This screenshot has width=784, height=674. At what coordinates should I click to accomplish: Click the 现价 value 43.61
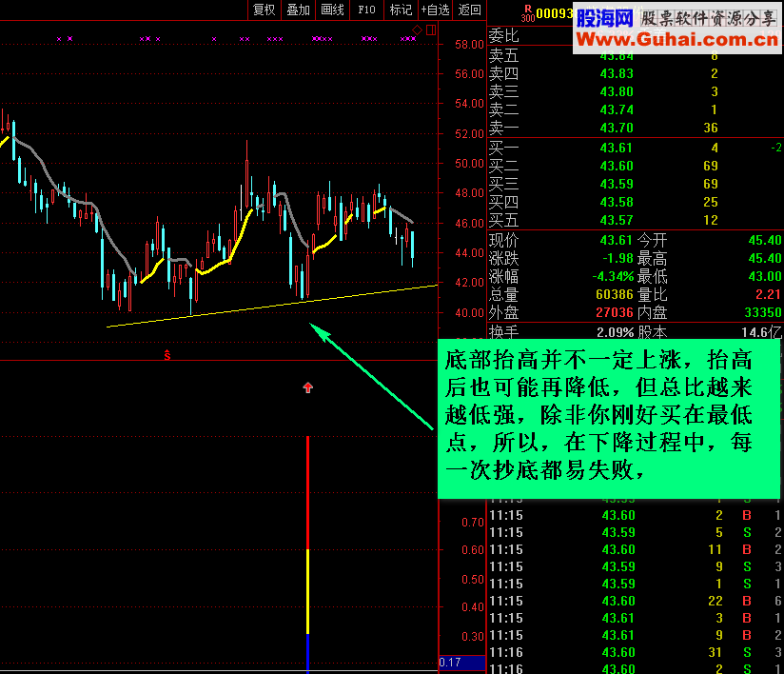point(617,240)
